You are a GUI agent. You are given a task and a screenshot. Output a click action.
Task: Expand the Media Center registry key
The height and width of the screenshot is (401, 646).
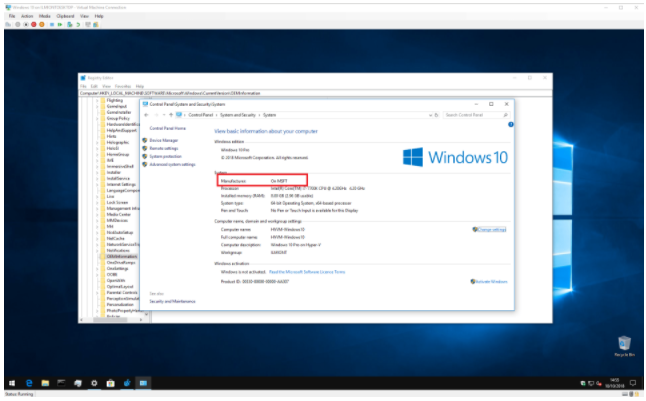[x=97, y=214]
